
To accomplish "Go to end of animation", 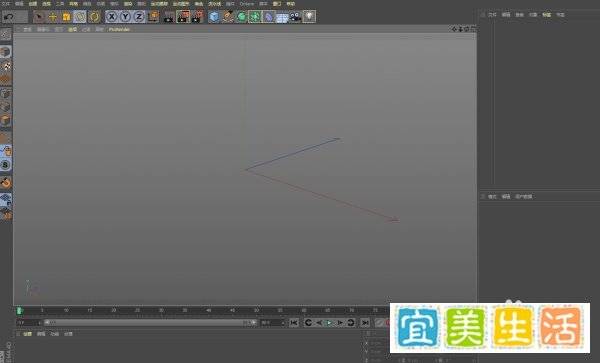I will 365,323.
